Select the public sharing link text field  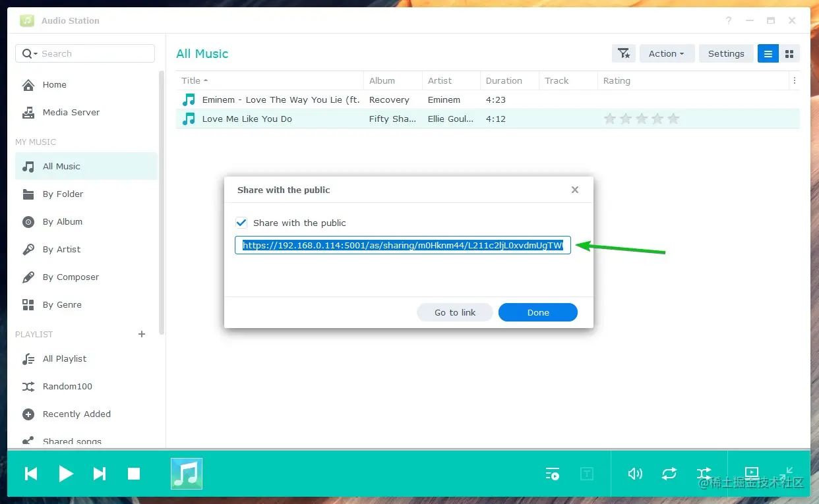click(403, 245)
